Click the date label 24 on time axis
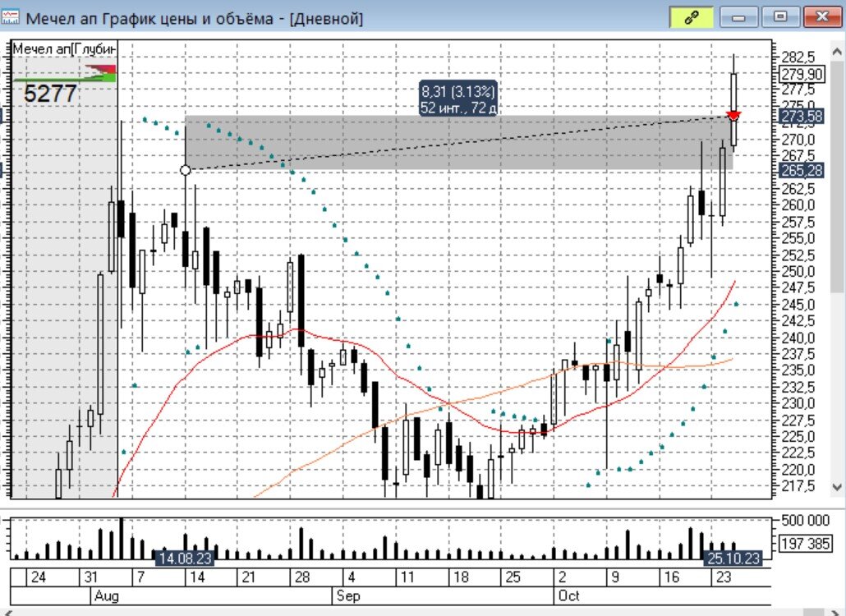The image size is (846, 616). (39, 577)
